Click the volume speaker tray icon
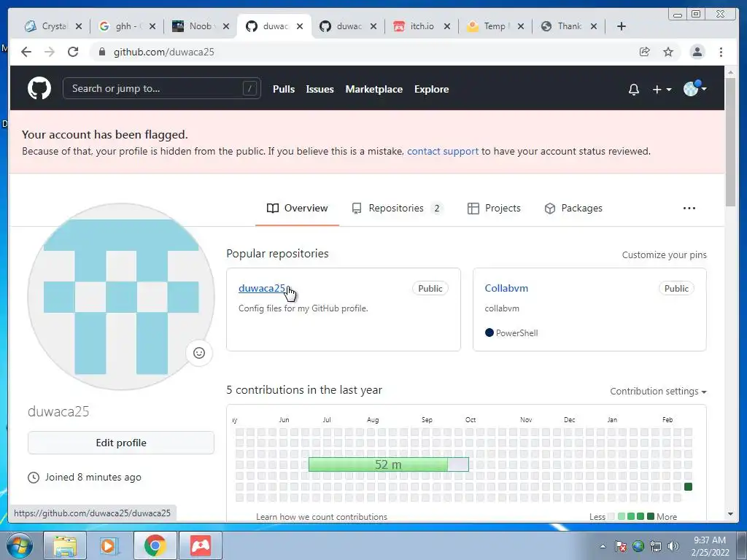 click(673, 545)
